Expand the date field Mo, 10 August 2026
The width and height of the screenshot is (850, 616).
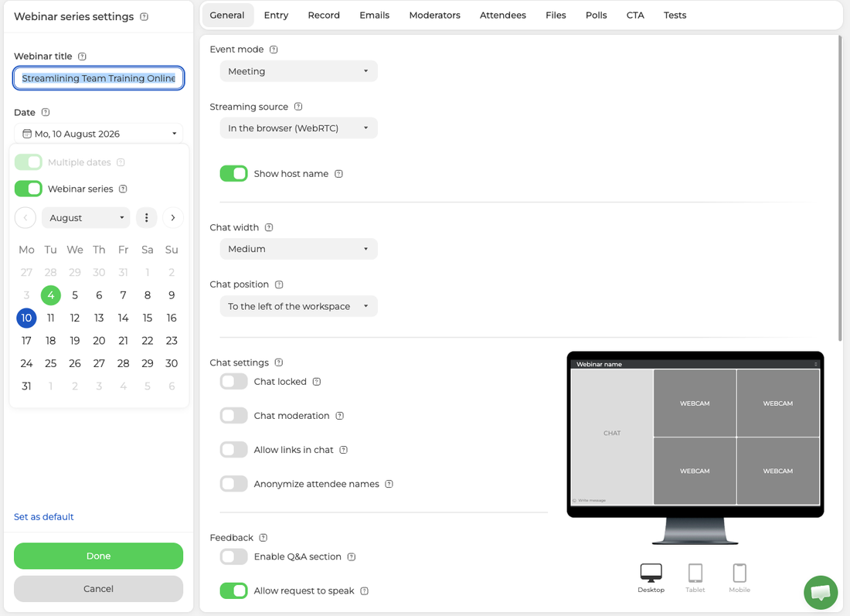point(98,134)
